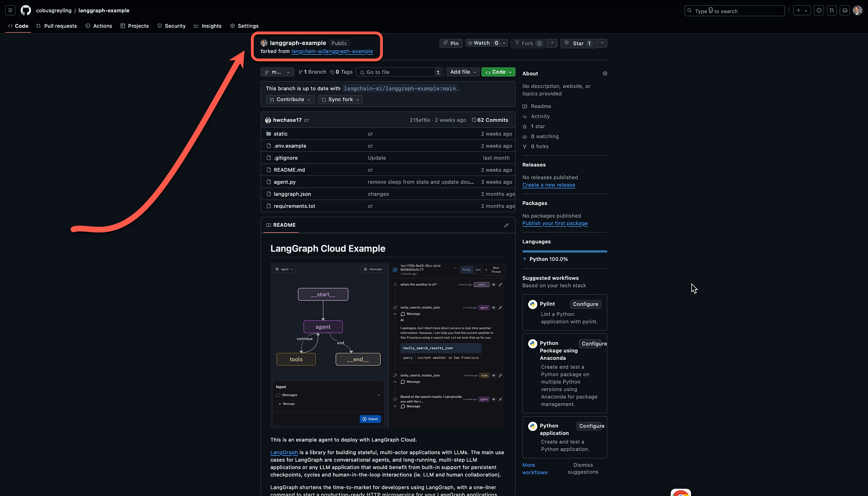The image size is (868, 496).
Task: Edit the README with the pencil icon
Action: (x=506, y=225)
